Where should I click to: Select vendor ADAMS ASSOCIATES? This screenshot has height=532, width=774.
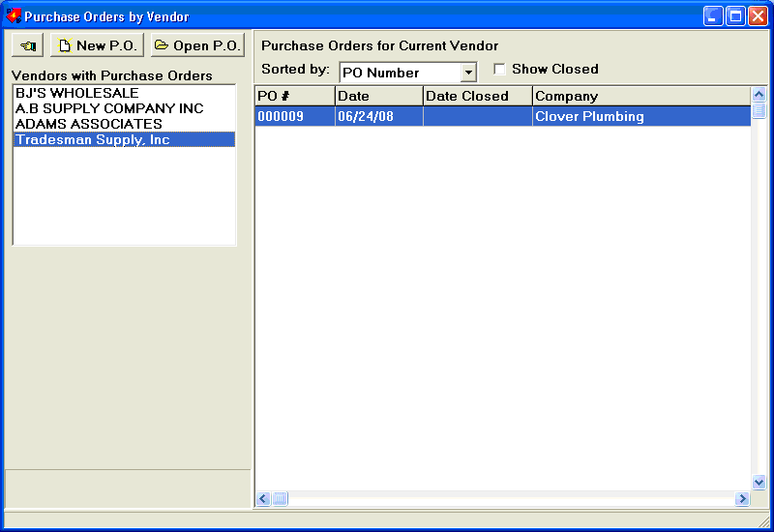click(124, 124)
